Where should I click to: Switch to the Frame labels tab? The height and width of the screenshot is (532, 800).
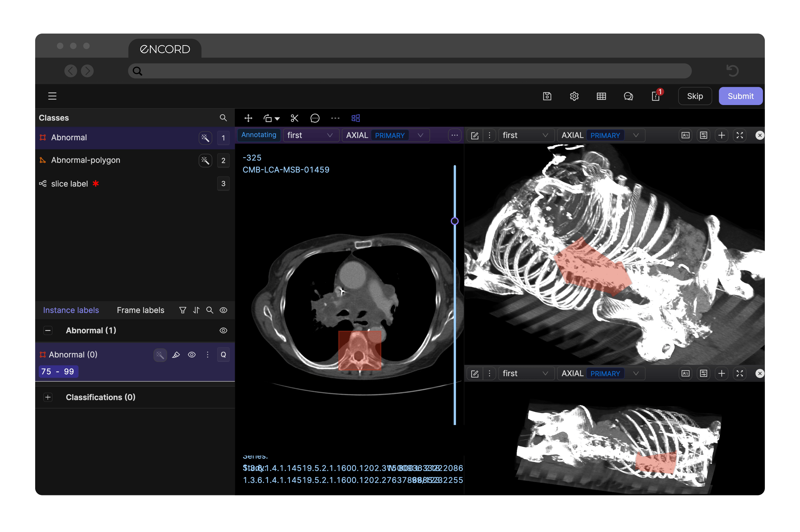[140, 310]
